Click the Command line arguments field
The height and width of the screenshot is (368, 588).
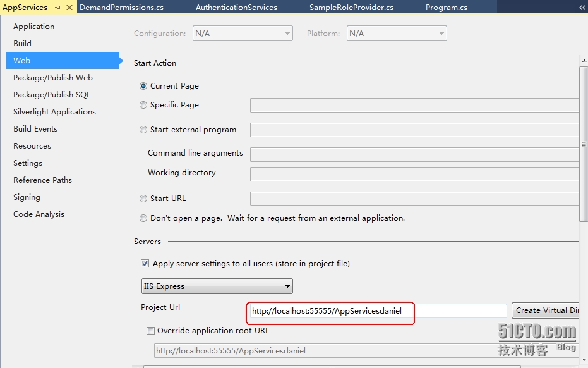(414, 154)
